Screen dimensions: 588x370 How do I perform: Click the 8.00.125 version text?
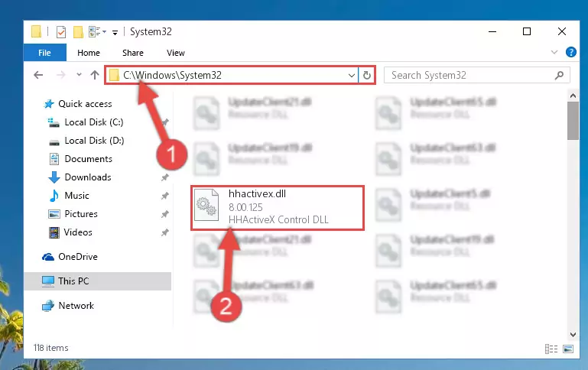245,207
